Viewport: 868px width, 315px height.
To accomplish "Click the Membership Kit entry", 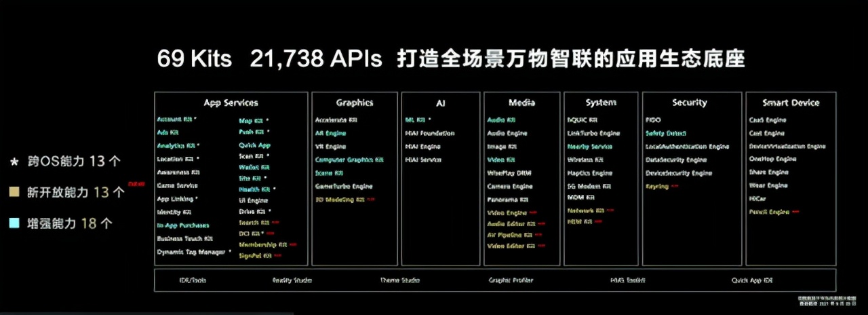I will click(x=263, y=244).
